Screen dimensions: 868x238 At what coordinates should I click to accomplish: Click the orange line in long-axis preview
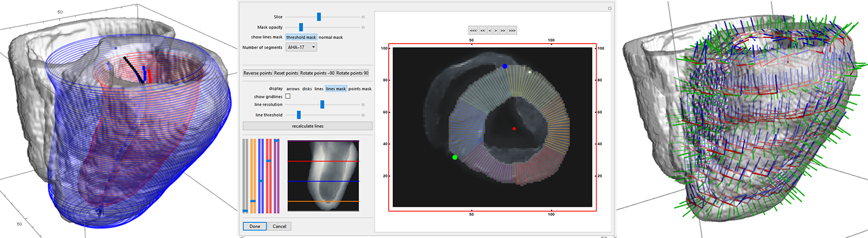point(323,201)
